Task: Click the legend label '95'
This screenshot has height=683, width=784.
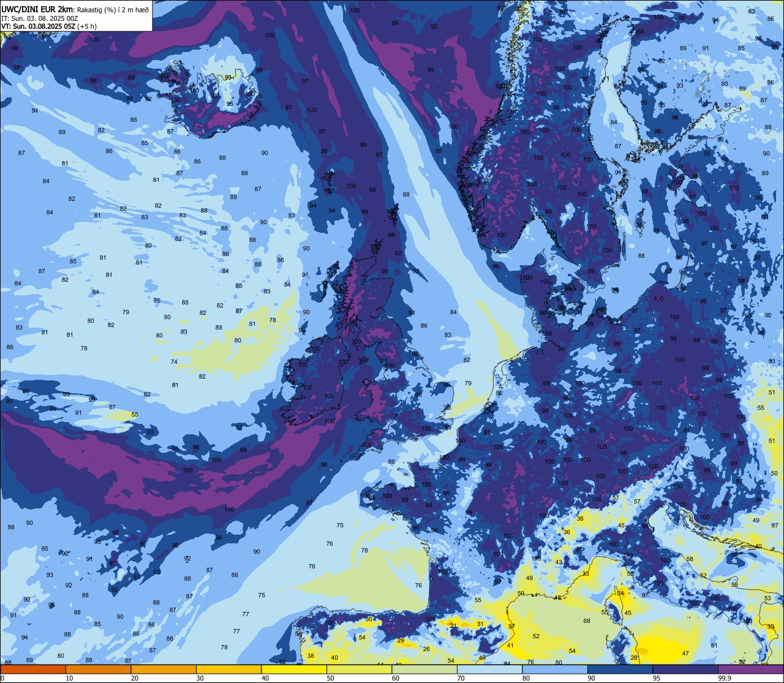Action: click(x=657, y=678)
